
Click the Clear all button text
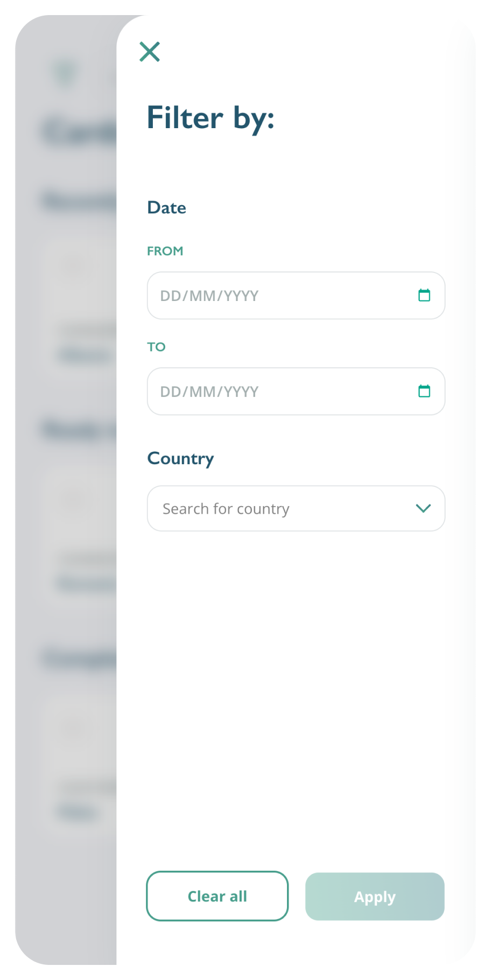[x=218, y=897]
